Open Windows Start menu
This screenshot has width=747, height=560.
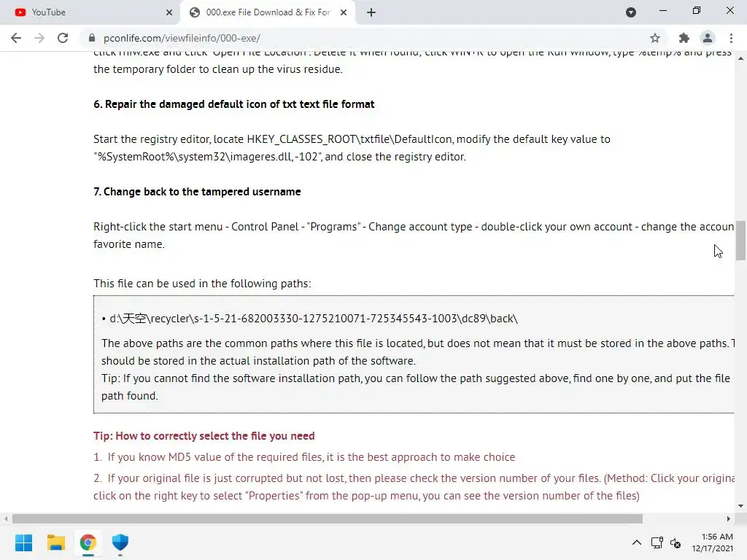[x=24, y=542]
